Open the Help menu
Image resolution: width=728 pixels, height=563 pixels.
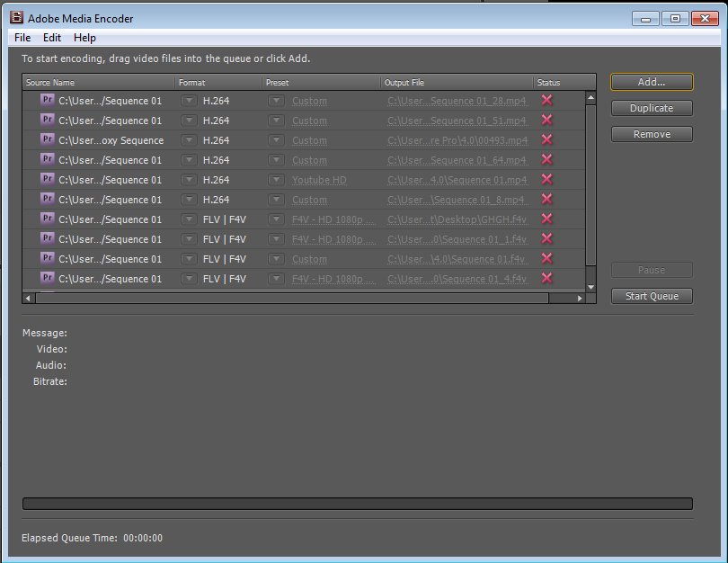84,38
